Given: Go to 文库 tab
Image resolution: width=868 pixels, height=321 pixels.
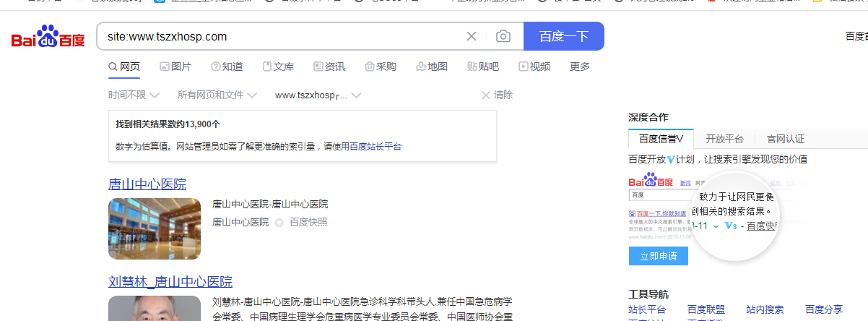Looking at the screenshot, I should [x=278, y=67].
